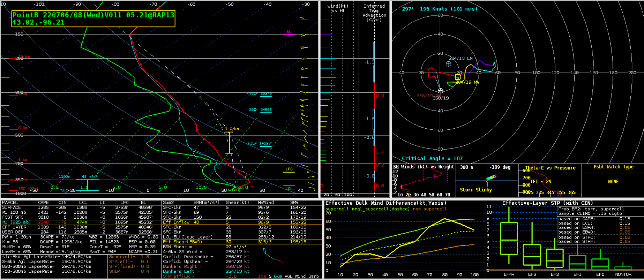Click the watch type 'NONE' value
The width and height of the screenshot is (644, 280).
[x=613, y=182]
